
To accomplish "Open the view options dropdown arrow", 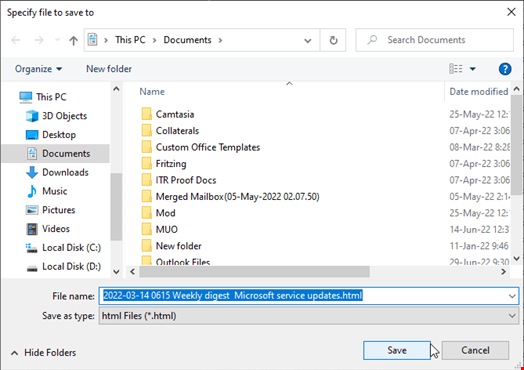I will point(473,69).
